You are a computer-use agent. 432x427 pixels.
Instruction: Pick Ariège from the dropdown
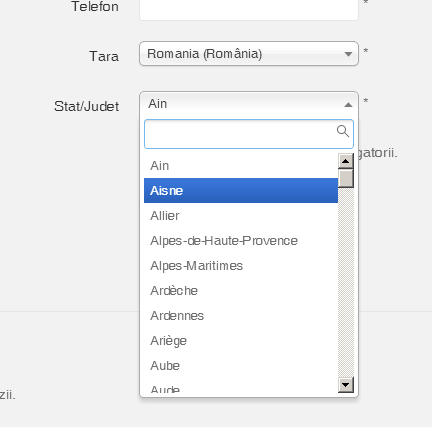[x=241, y=341]
